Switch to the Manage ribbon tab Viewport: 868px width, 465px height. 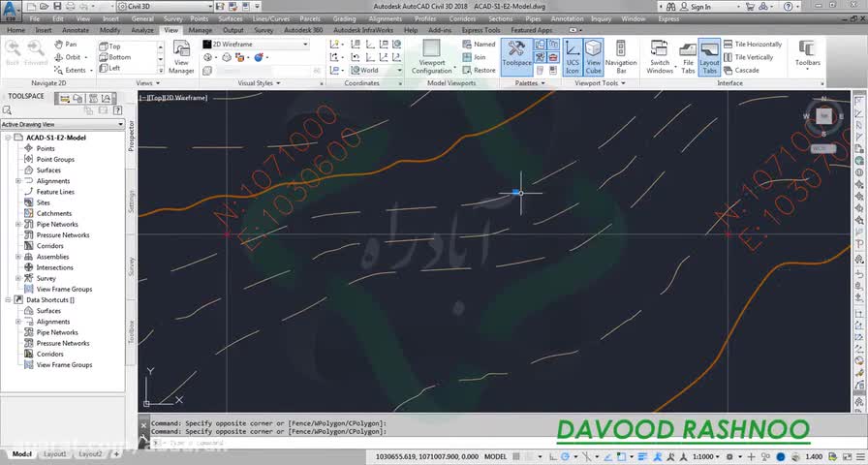tap(200, 30)
